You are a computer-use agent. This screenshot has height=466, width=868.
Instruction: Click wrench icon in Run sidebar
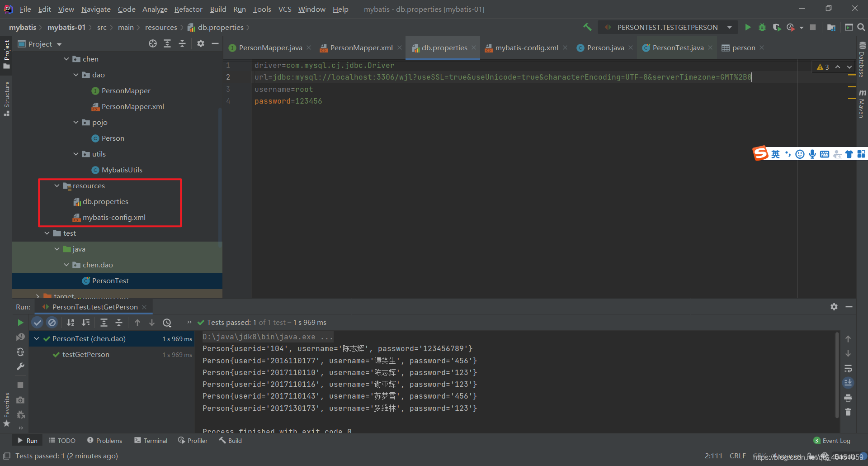point(20,366)
